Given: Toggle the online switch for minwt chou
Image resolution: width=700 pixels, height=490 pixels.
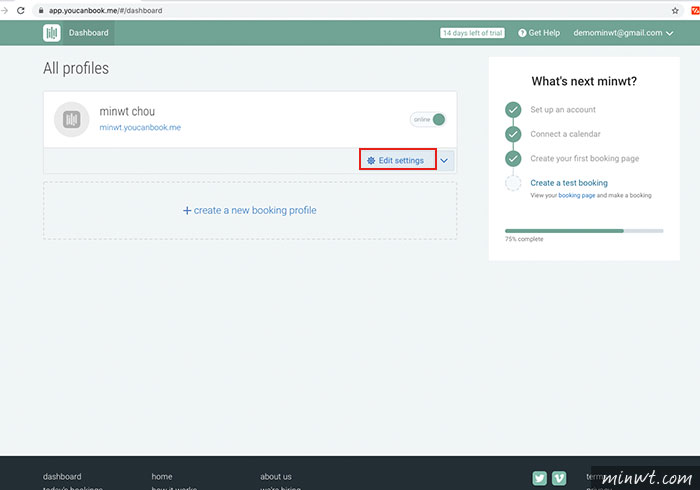Looking at the screenshot, I should coord(428,120).
